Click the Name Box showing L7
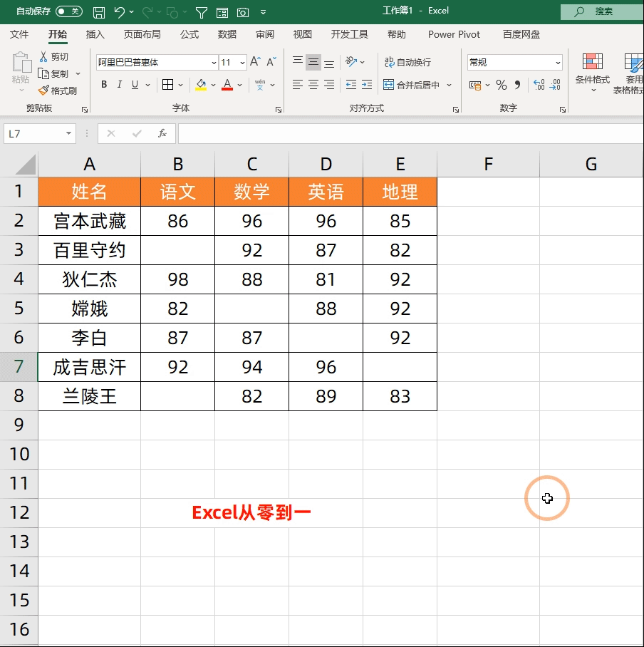644x647 pixels. pos(40,134)
